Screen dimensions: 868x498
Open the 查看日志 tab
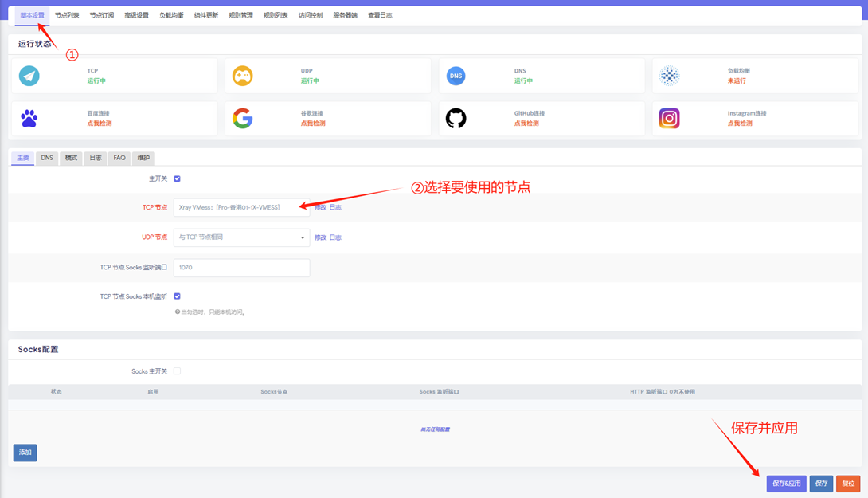pyautogui.click(x=380, y=15)
